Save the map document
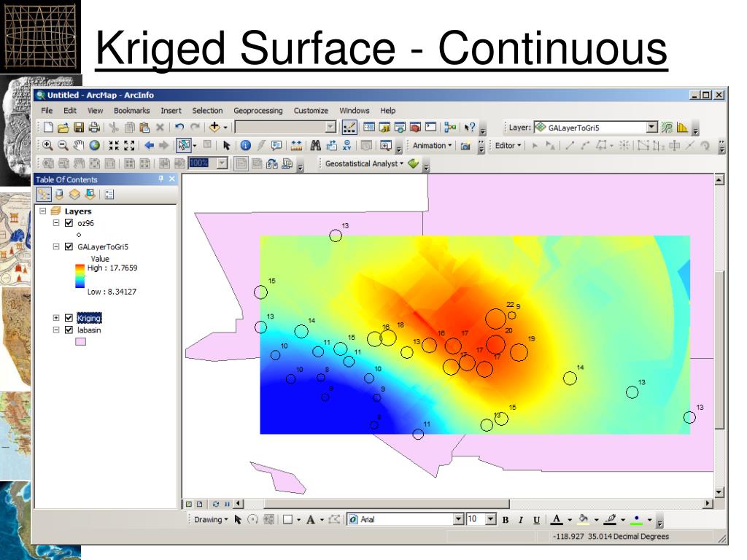747x560 pixels. [x=79, y=127]
